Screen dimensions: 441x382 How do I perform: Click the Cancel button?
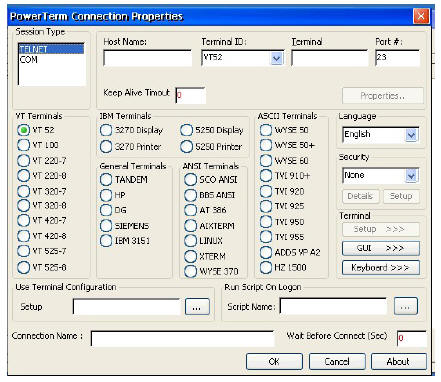[337, 362]
